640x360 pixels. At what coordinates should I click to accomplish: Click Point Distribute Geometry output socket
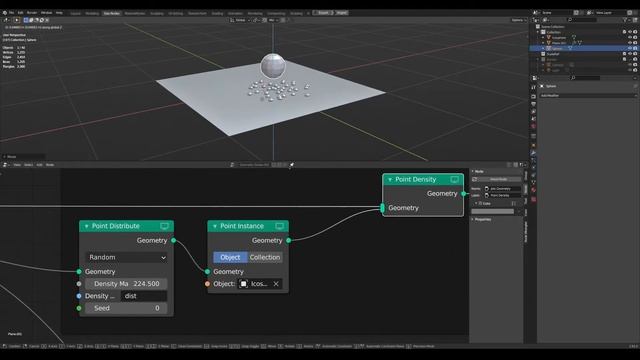173,240
